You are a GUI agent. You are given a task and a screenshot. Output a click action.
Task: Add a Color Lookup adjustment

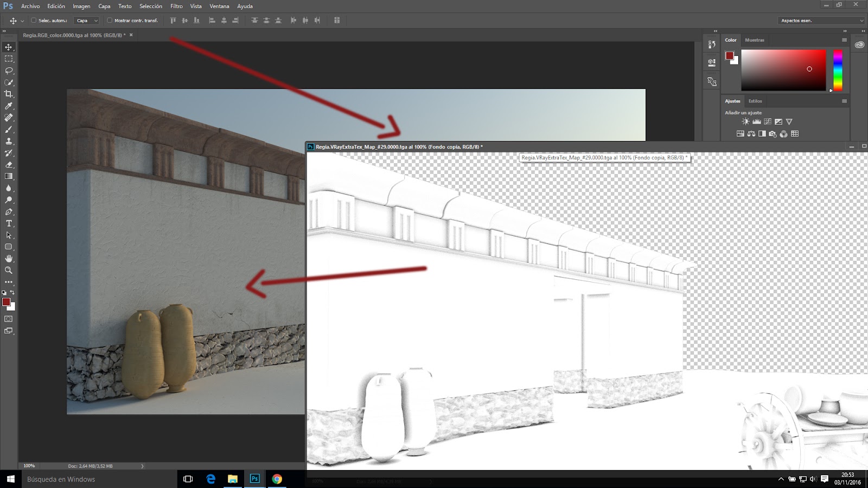point(795,134)
